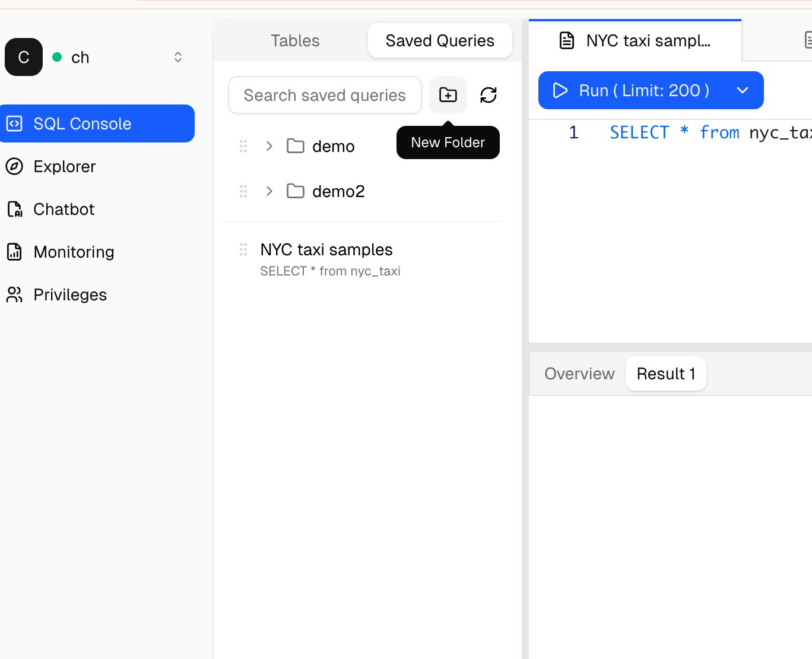Image resolution: width=812 pixels, height=659 pixels.
Task: Click drag handle beside demo folder
Action: (x=243, y=146)
